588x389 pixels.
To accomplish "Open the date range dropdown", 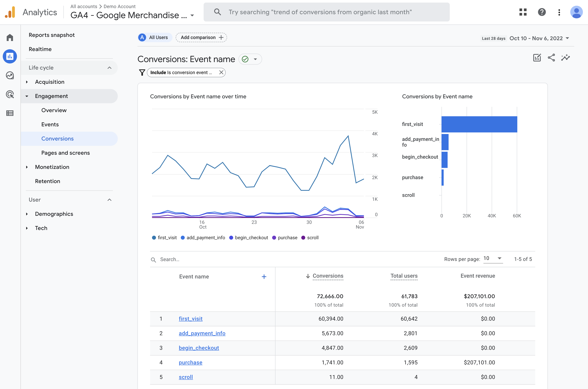I will [539, 38].
